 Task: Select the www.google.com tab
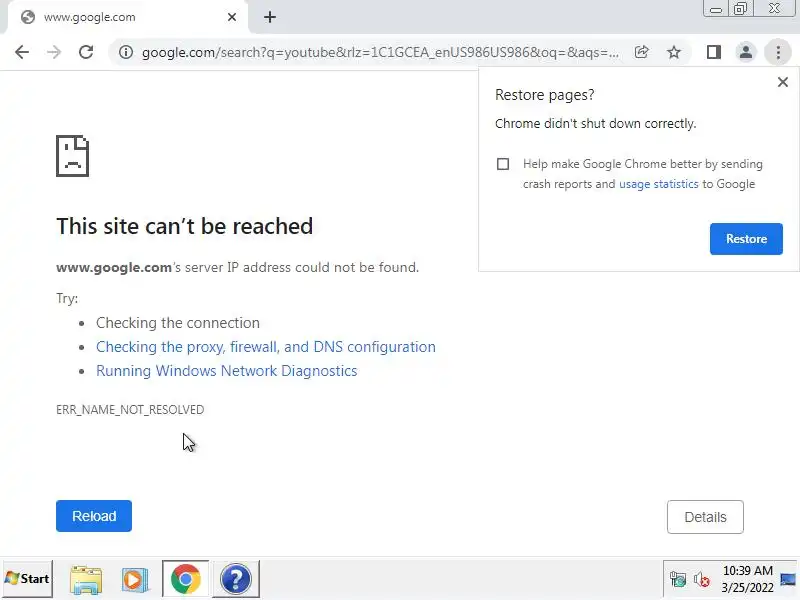pos(128,17)
